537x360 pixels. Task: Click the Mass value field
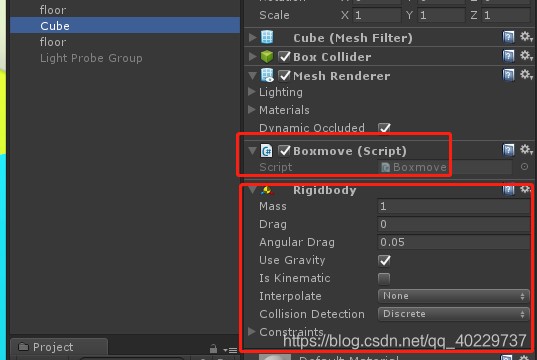tap(454, 206)
